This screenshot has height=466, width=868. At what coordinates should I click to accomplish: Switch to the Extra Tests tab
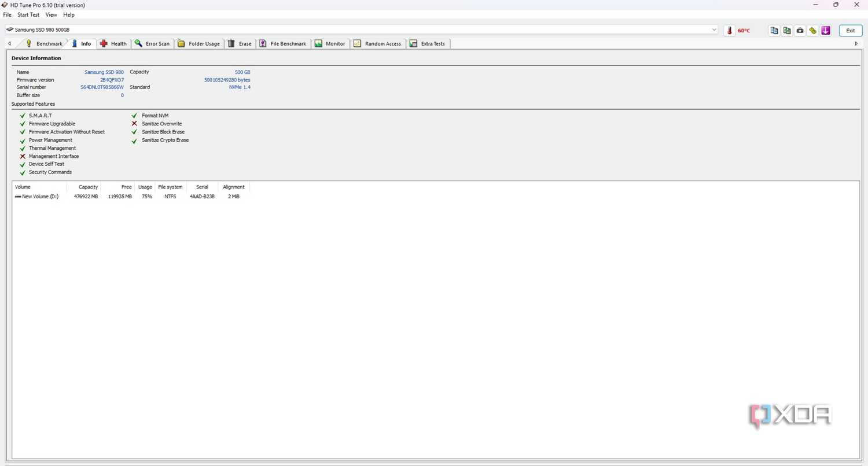pyautogui.click(x=428, y=43)
